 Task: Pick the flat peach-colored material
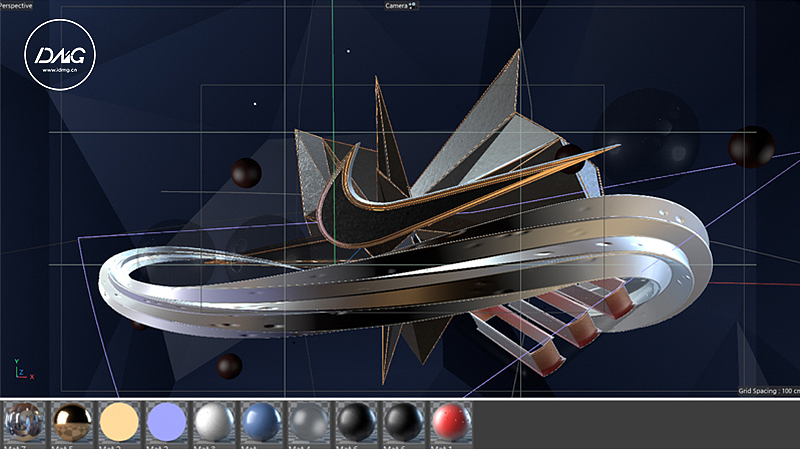119,422
